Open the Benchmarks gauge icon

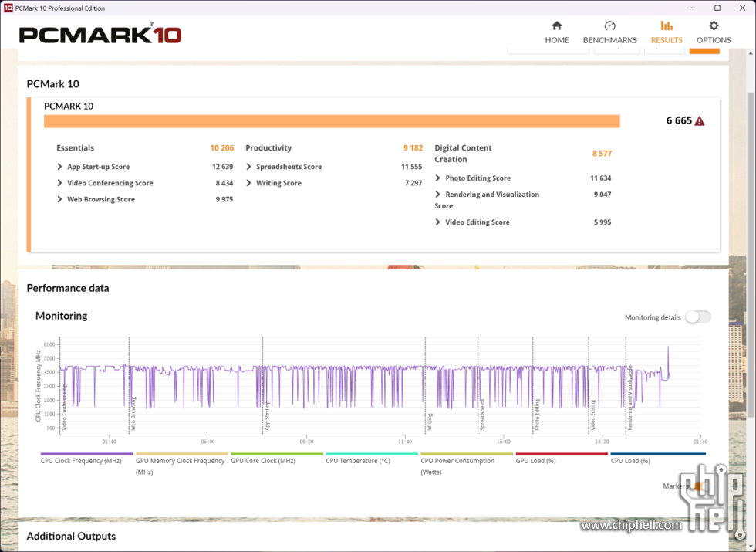tap(610, 26)
